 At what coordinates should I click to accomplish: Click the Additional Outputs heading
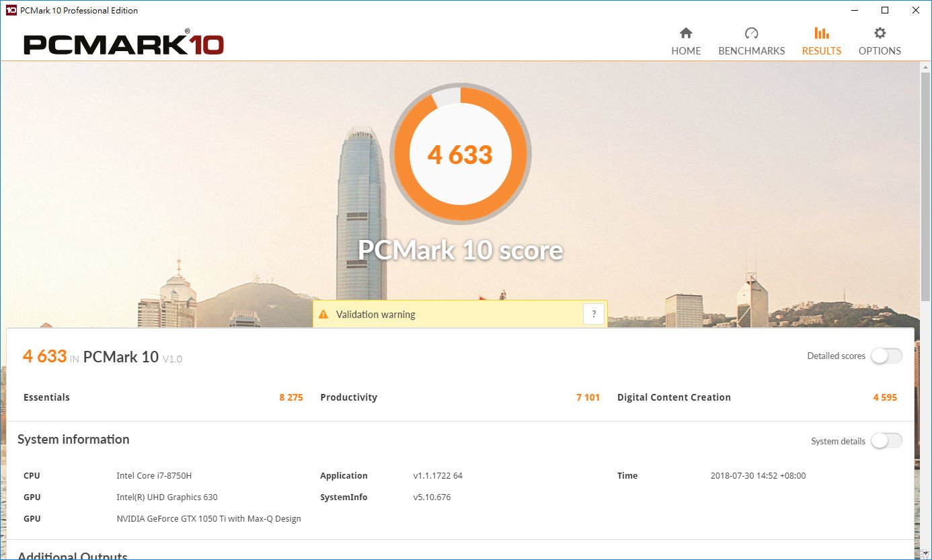pos(73,555)
